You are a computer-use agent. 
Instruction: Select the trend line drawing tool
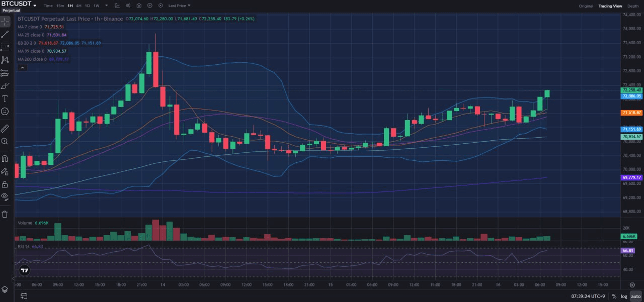(x=5, y=35)
